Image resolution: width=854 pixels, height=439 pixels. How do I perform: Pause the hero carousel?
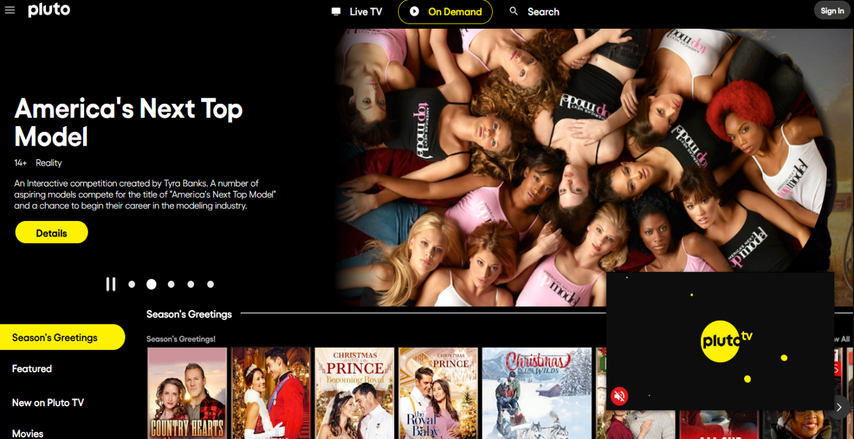click(x=111, y=284)
